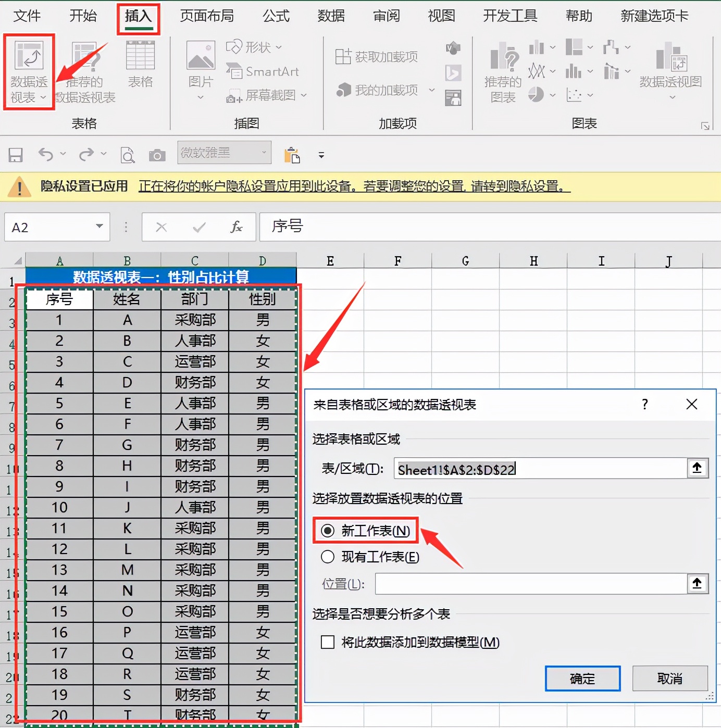Viewport: 721px width, 728px height.
Task: Click the Location (位置) input field
Action: [x=531, y=584]
